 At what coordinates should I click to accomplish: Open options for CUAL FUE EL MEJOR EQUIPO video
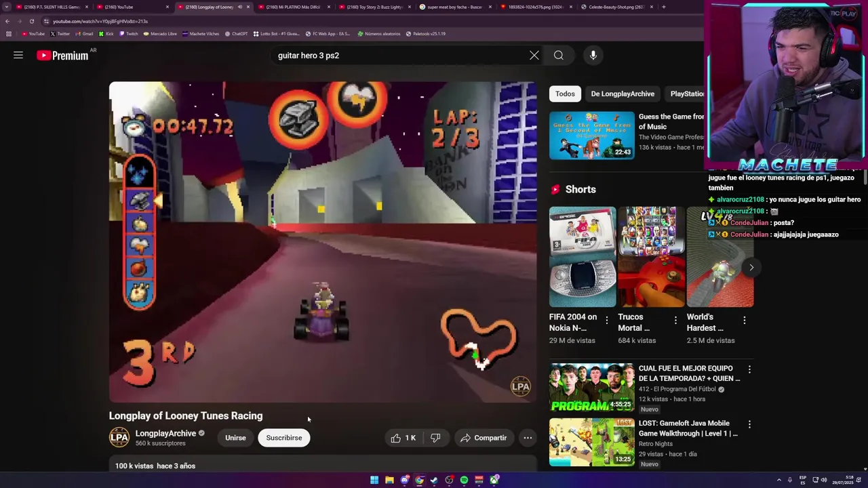[x=749, y=369]
